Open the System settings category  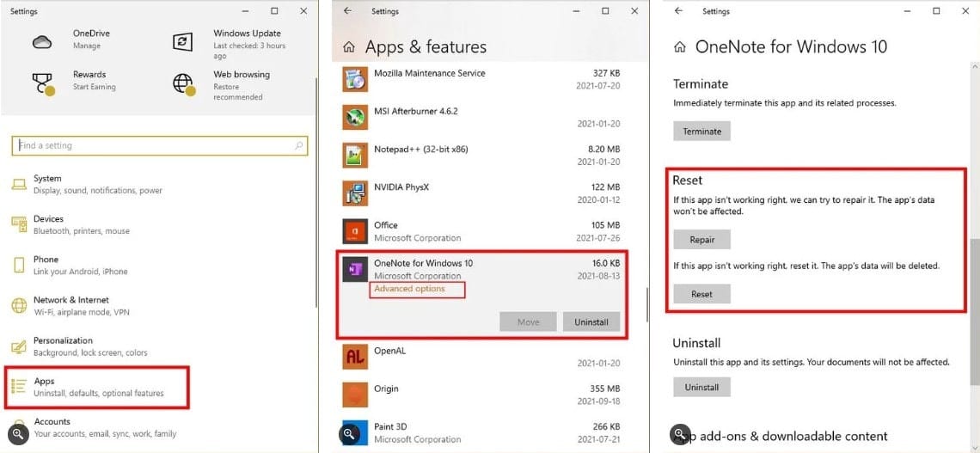(97, 184)
